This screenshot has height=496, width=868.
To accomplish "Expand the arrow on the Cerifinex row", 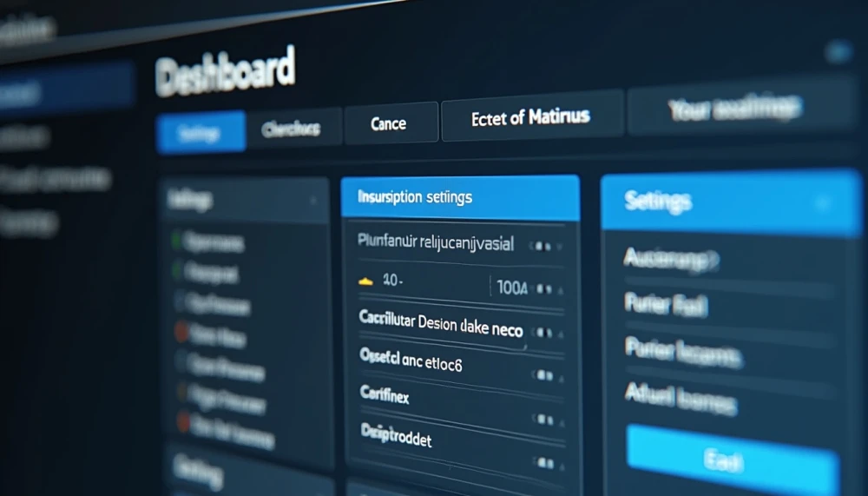I will pyautogui.click(x=562, y=423).
